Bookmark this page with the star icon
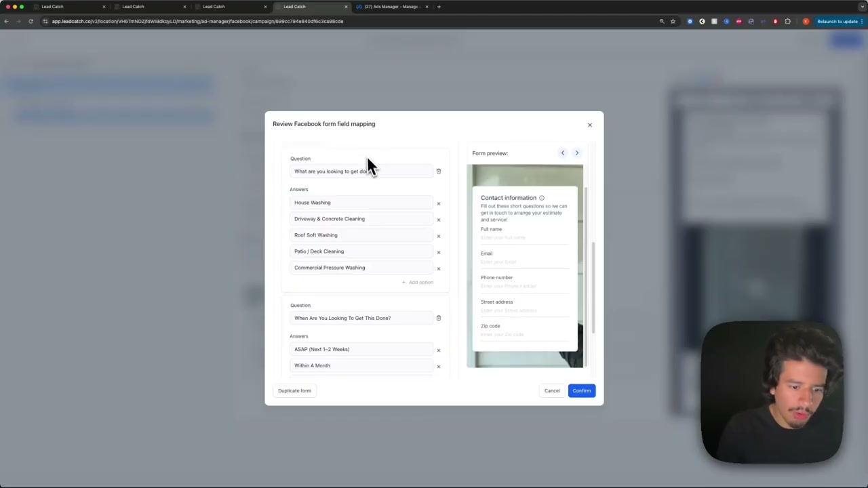 [673, 21]
